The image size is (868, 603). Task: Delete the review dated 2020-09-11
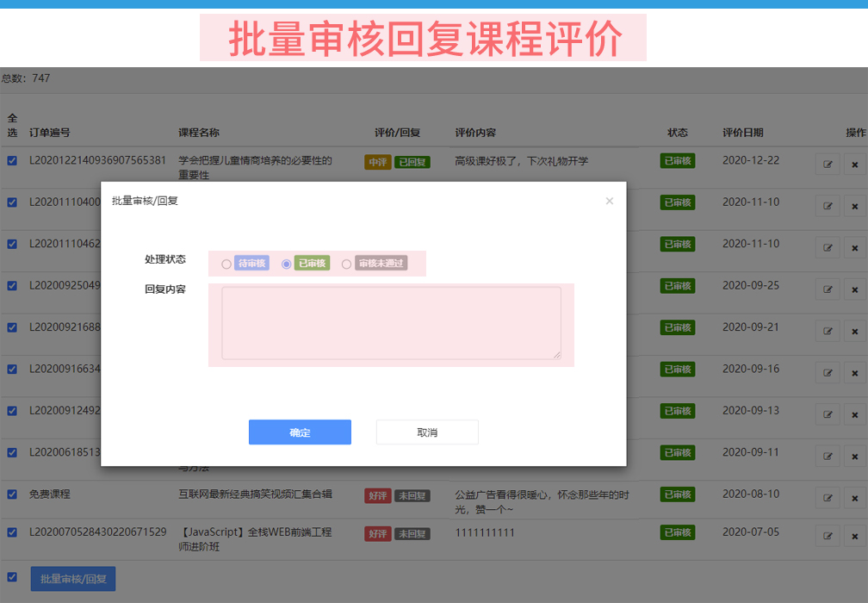[x=855, y=457]
